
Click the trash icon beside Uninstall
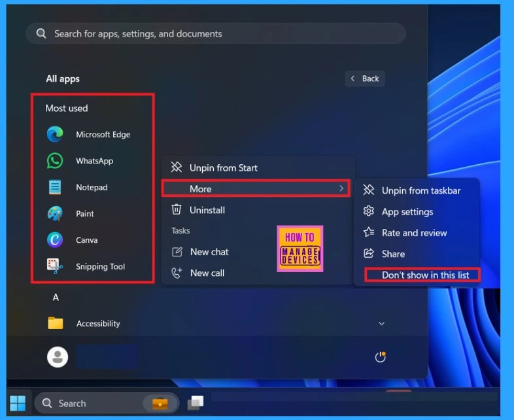click(177, 209)
